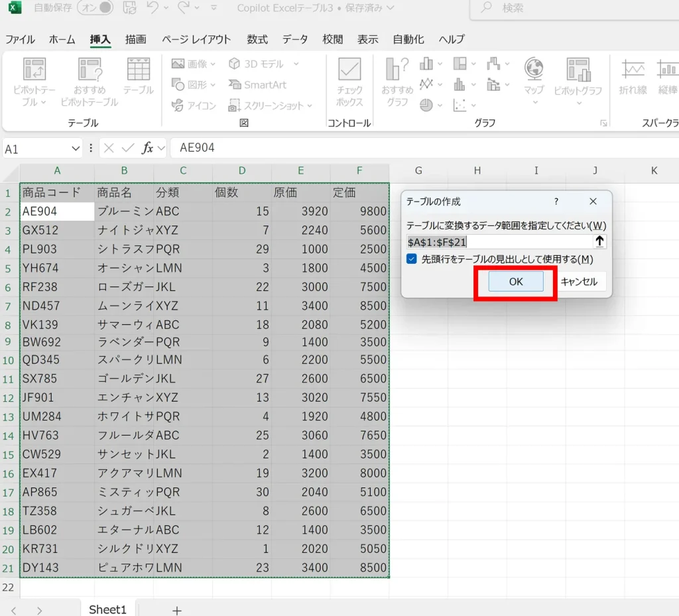679x616 pixels.
Task: Click the Recommended Charts icon
Action: 397,70
